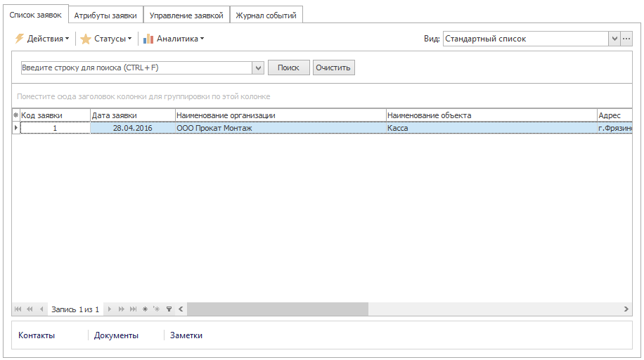Click the Адрес column header
The width and height of the screenshot is (644, 360).
[614, 115]
